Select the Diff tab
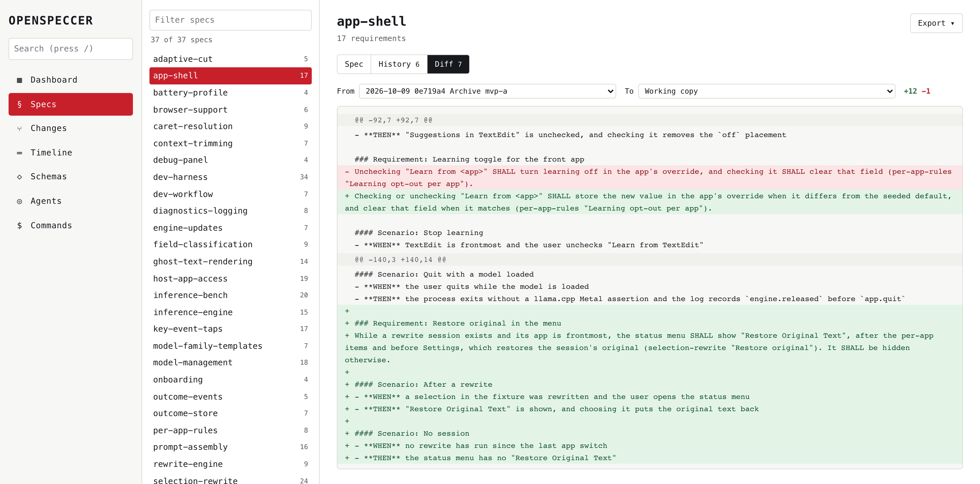The width and height of the screenshot is (980, 484). click(448, 64)
